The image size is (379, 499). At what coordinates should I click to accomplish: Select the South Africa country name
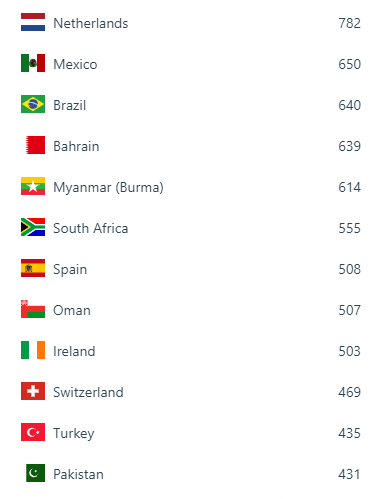click(91, 228)
